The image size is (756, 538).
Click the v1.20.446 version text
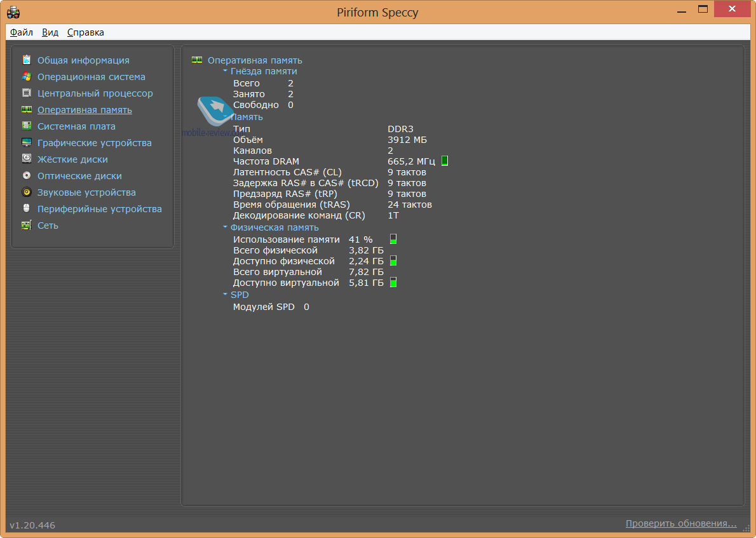coord(32,525)
